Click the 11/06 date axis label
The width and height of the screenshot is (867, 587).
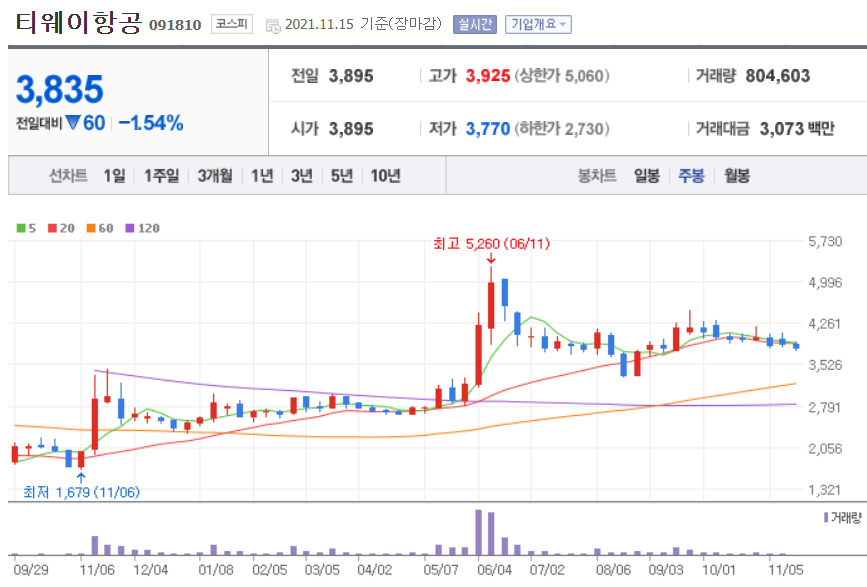pos(97,570)
